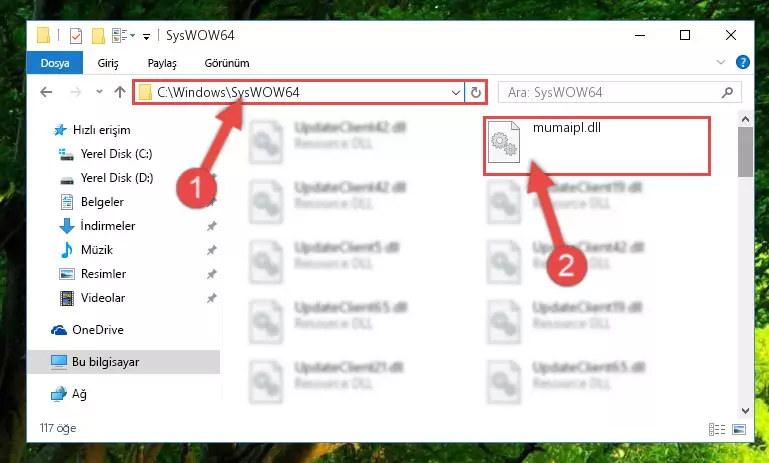This screenshot has height=463, width=769.
Task: Expand the ribbon with the chevron
Action: click(x=720, y=62)
